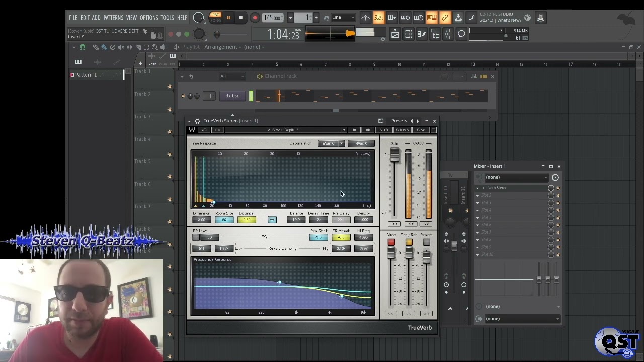Click the speech bubble icon
Screen dimensions: 644x362
(461, 34)
